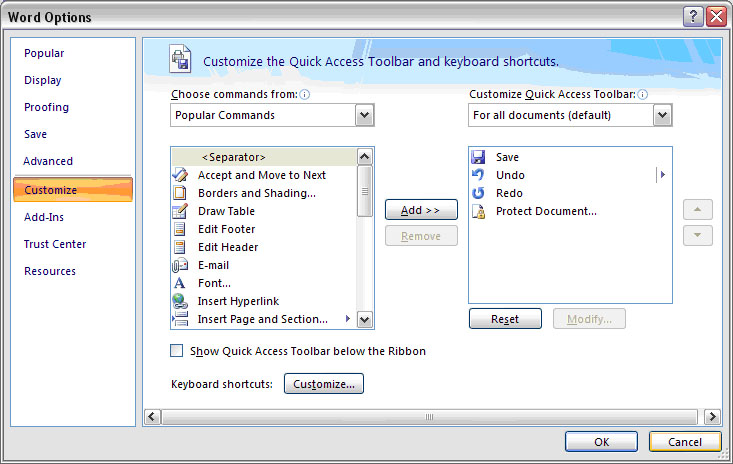Dismiss dialog with Cancel button
Viewport: 733px width, 464px height.
pos(685,442)
